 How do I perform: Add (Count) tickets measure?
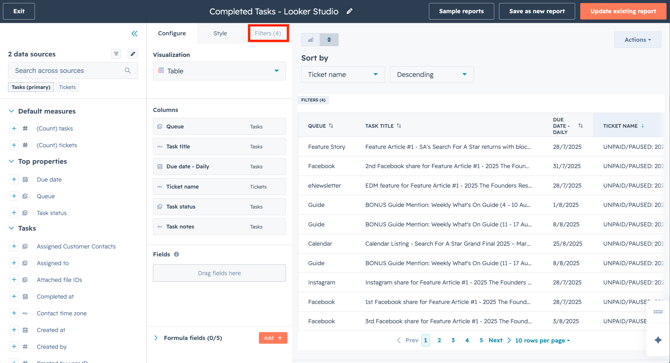(x=14, y=145)
